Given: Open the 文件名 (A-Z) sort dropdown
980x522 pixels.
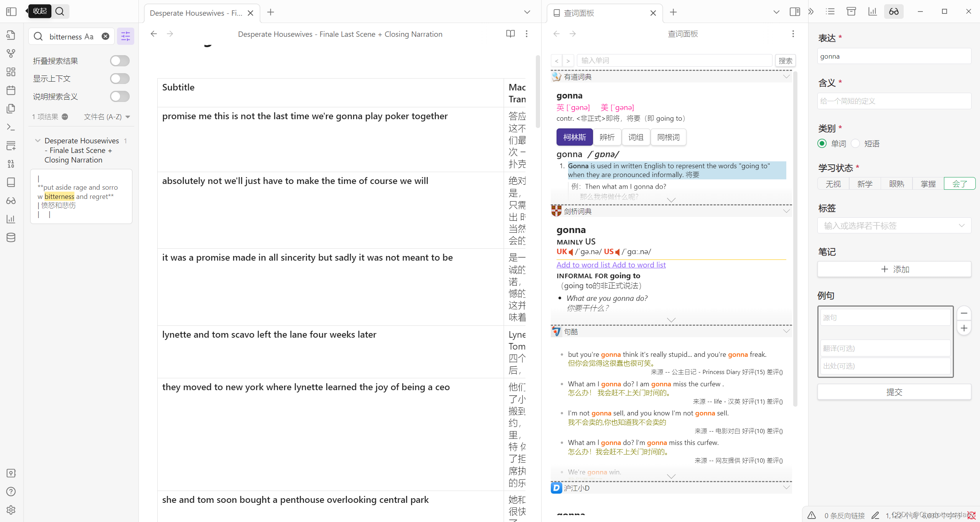Looking at the screenshot, I should coord(107,117).
